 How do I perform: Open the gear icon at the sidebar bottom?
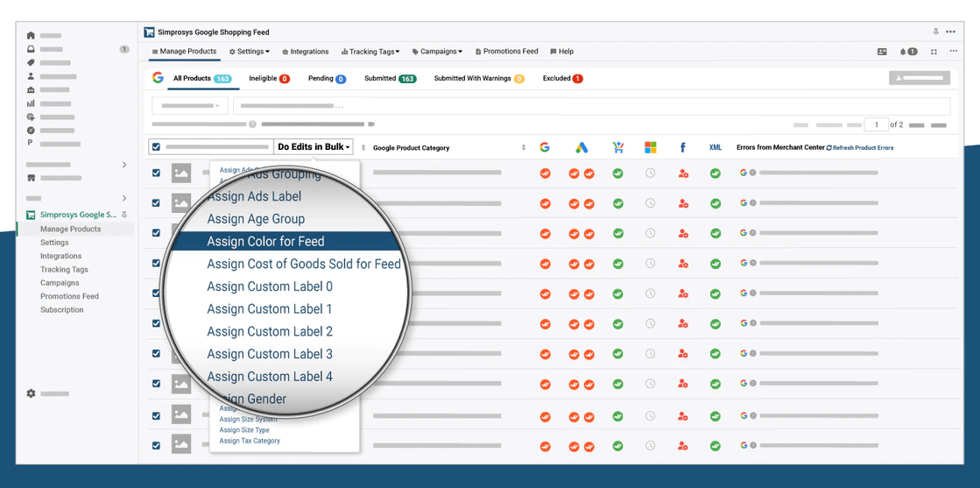(x=31, y=393)
